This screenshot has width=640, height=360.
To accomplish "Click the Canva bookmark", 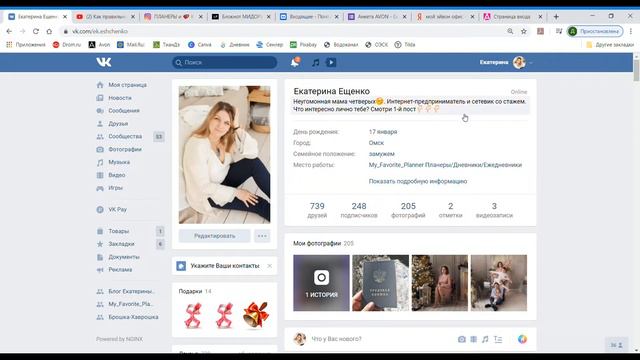I will coord(200,44).
